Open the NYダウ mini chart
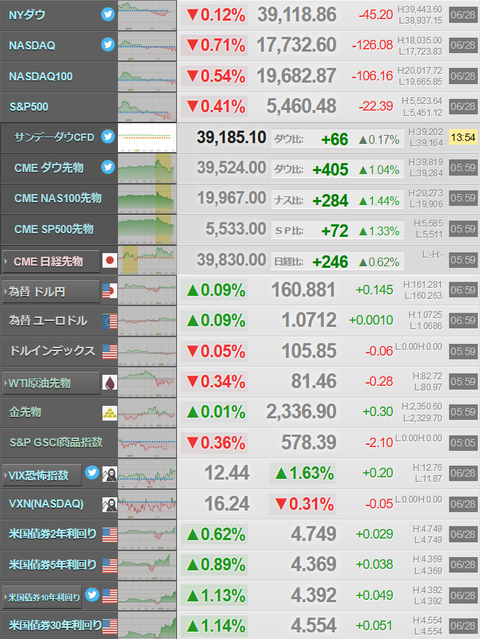The height and width of the screenshot is (639, 480). tap(147, 15)
